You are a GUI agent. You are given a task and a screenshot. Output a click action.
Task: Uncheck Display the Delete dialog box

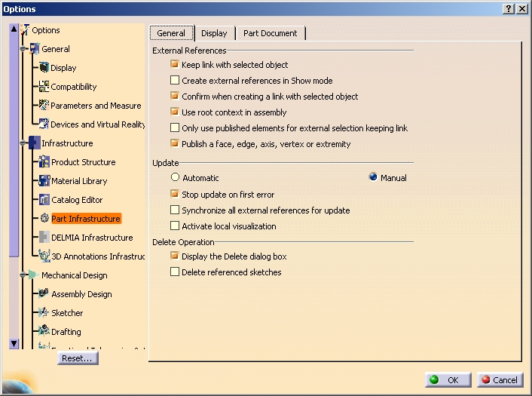pos(175,256)
